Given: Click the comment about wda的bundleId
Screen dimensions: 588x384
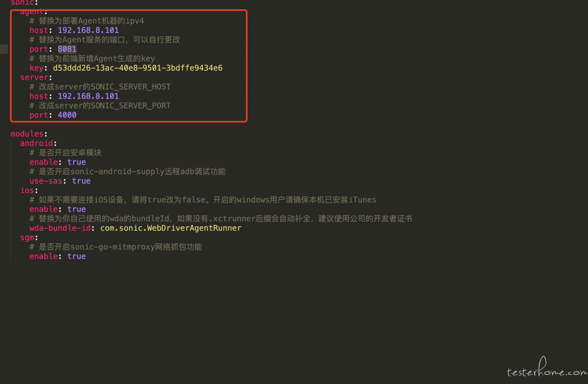Looking at the screenshot, I should point(221,219).
